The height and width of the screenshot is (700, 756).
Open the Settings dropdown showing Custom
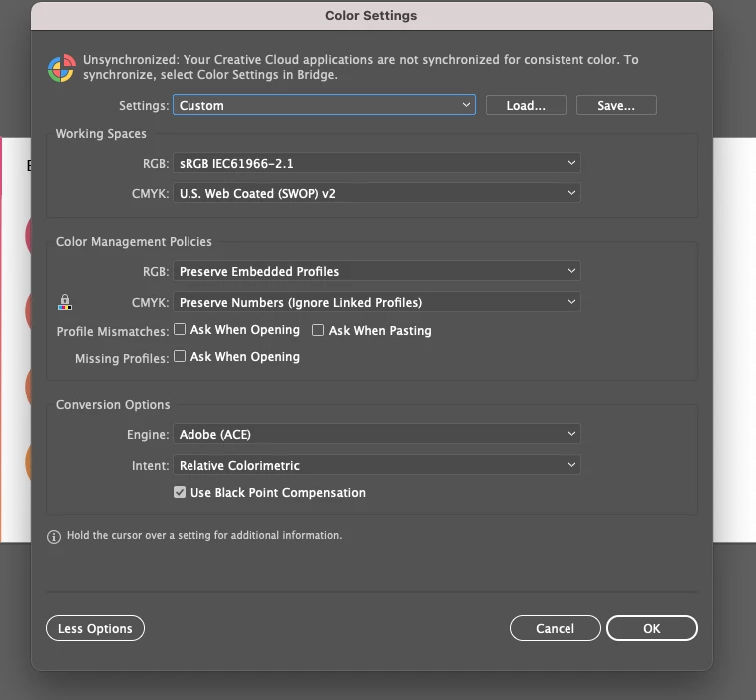click(x=323, y=105)
